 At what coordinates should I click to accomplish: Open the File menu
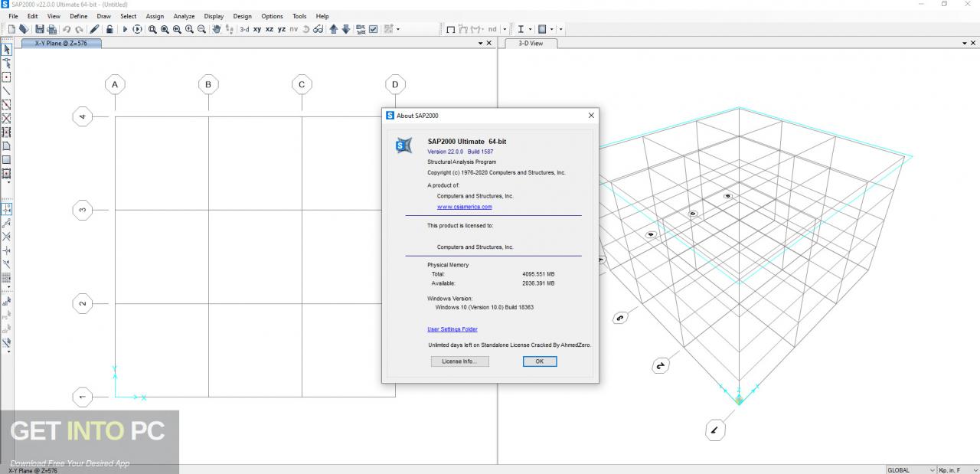pyautogui.click(x=13, y=16)
